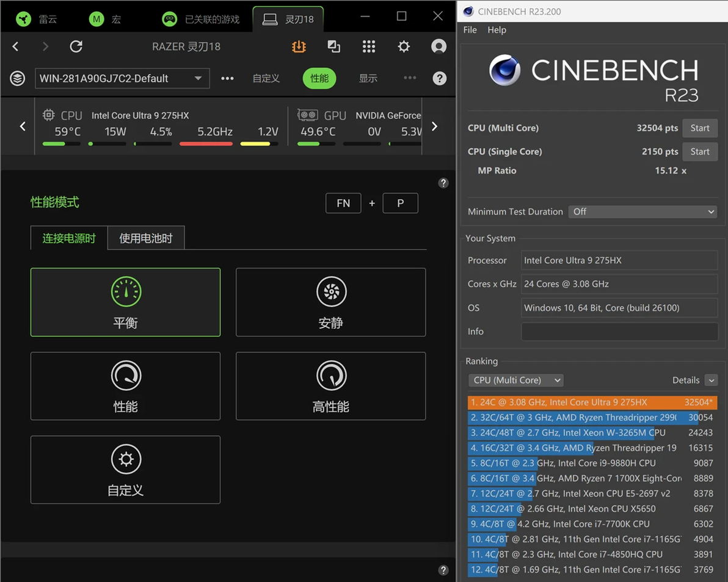Click the Cinebench logo sphere icon
This screenshot has height=582, width=728.
pyautogui.click(x=504, y=70)
